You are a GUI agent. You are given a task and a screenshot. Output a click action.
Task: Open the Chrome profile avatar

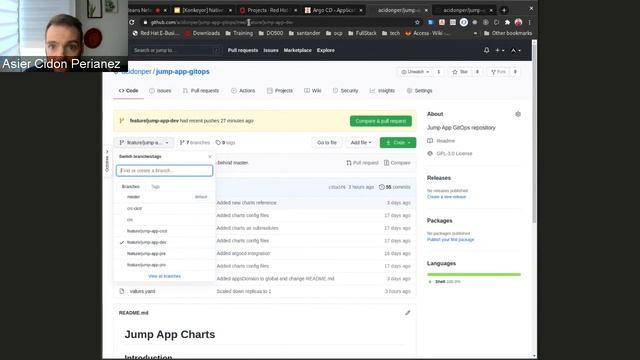point(518,22)
